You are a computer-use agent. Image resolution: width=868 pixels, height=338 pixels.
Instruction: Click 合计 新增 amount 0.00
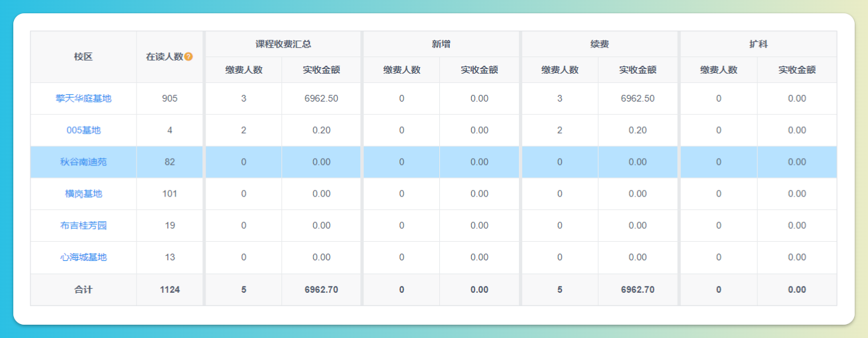click(x=480, y=290)
